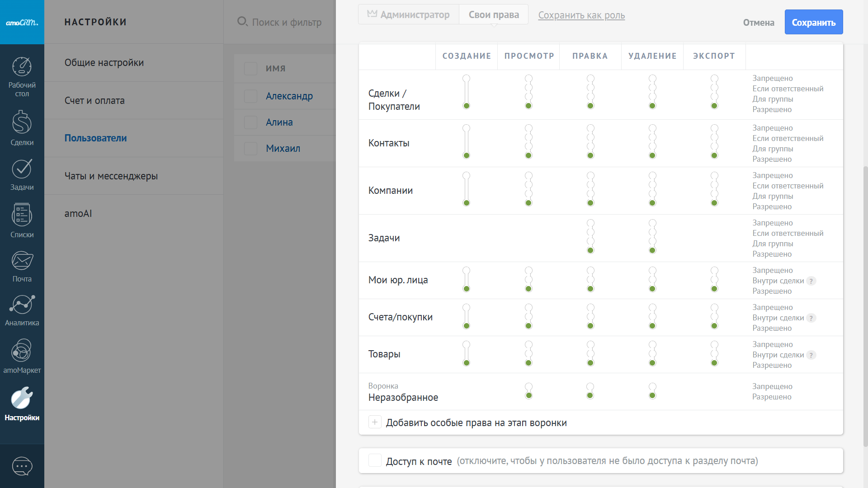
Task: Tick the checkbox beside Михаил
Action: tap(250, 148)
